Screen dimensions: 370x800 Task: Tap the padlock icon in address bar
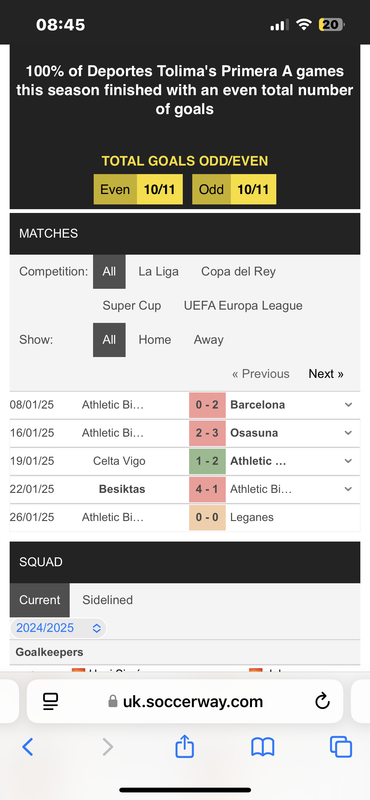click(x=113, y=702)
